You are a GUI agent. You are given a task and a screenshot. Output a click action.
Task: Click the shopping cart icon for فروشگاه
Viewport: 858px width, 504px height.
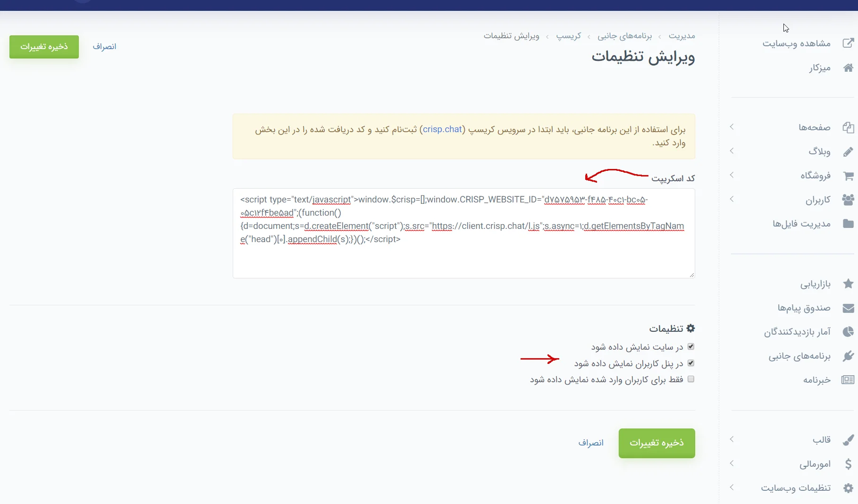click(848, 176)
